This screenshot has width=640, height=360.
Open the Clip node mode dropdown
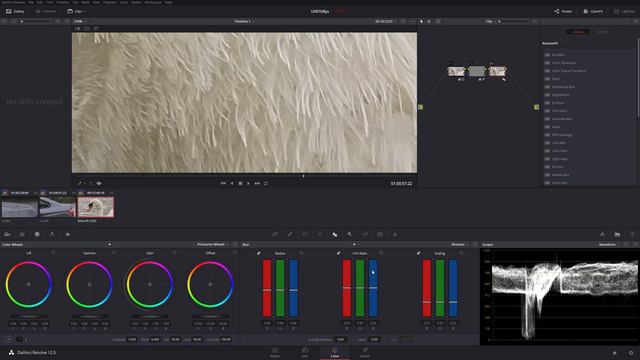click(490, 21)
